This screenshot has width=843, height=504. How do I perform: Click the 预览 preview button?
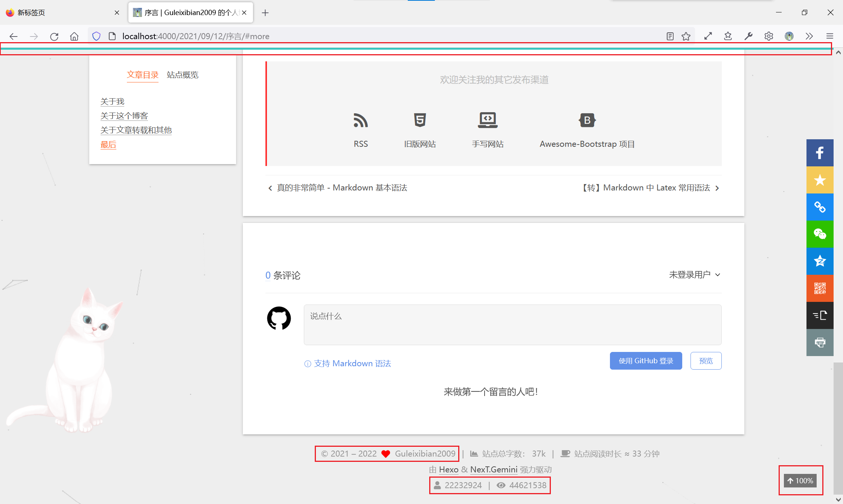706,361
